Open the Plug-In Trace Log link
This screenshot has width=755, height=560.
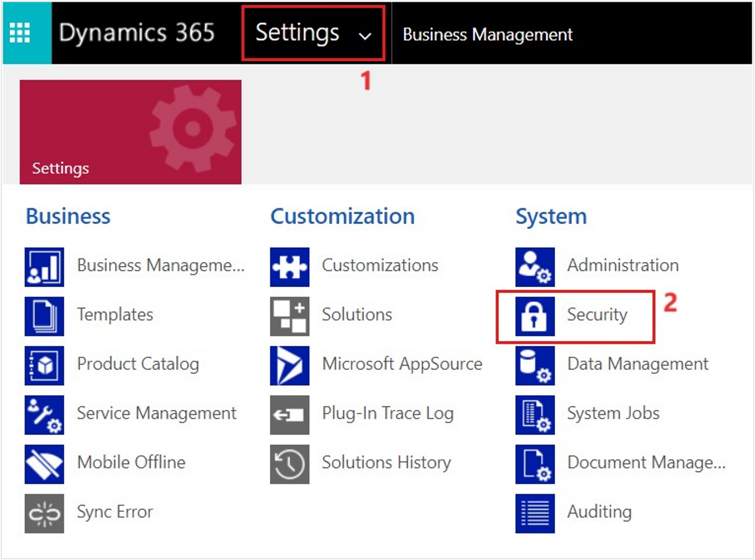(x=388, y=414)
